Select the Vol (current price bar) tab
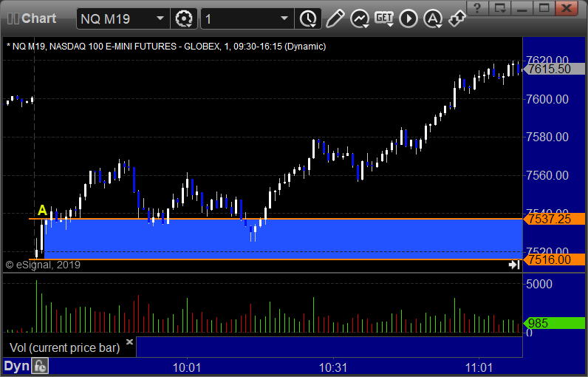This screenshot has width=588, height=377. click(x=64, y=347)
